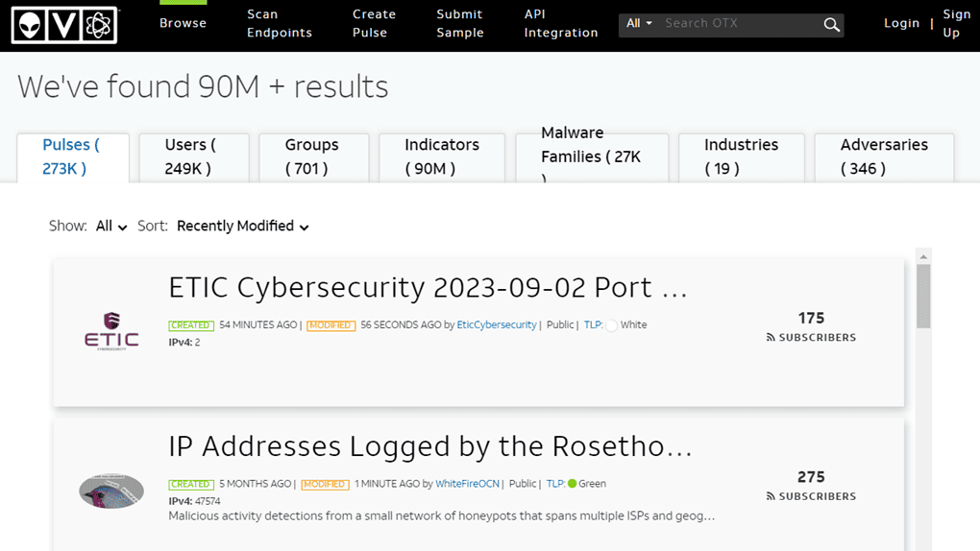Expand the Show All filter dropdown
Viewport: 980px width, 551px height.
coord(111,227)
